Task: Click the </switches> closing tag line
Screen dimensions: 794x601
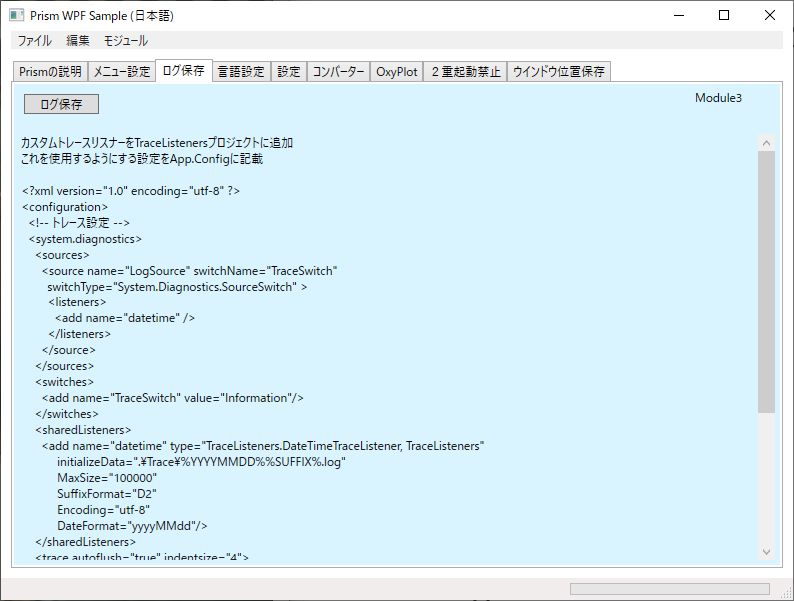Action: (67, 414)
